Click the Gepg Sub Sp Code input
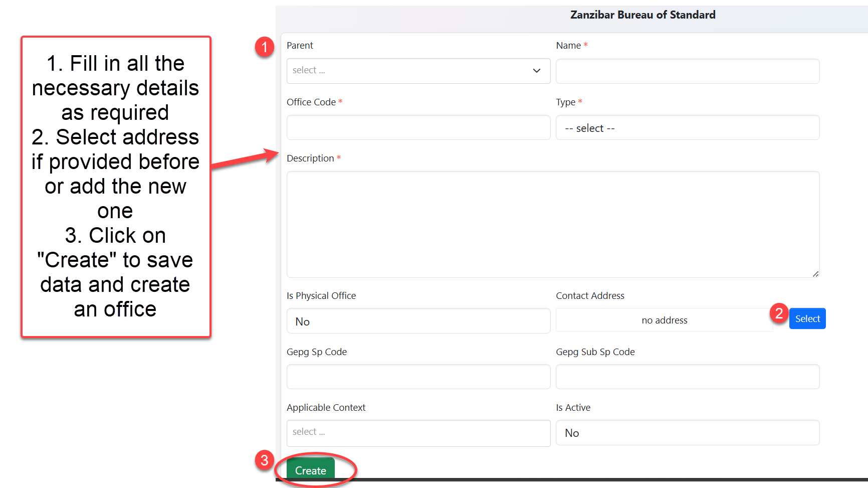868x488 pixels. pos(687,377)
